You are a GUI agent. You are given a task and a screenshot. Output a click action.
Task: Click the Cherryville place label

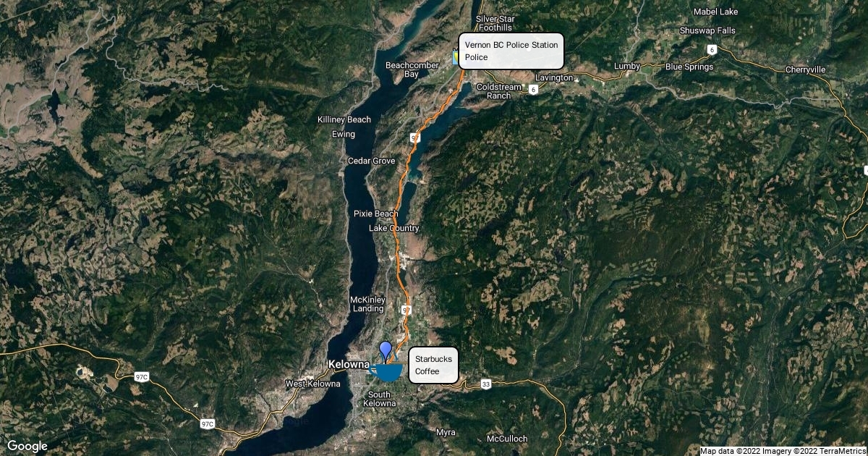(805, 69)
